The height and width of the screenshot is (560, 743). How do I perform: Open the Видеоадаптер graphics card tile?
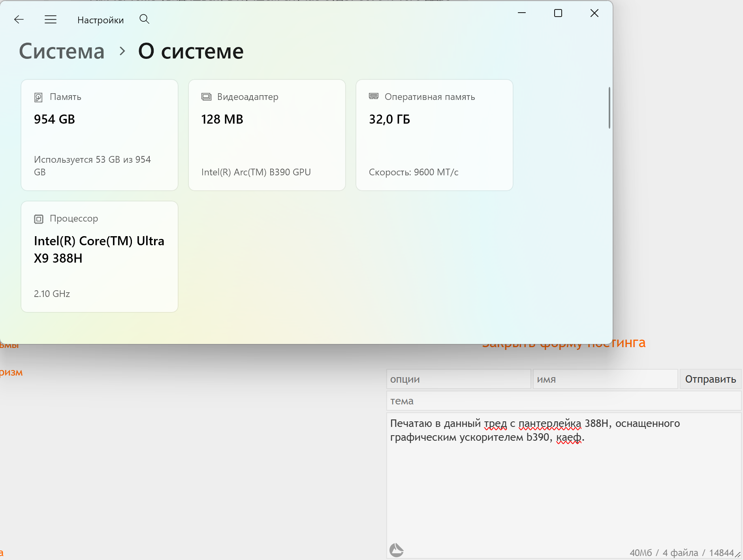tap(267, 135)
